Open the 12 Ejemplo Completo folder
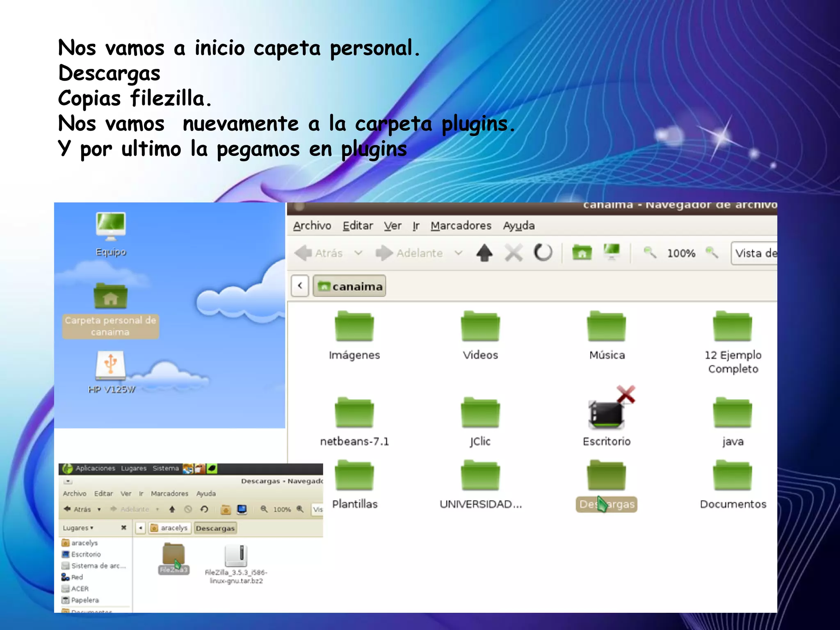 coord(733,342)
